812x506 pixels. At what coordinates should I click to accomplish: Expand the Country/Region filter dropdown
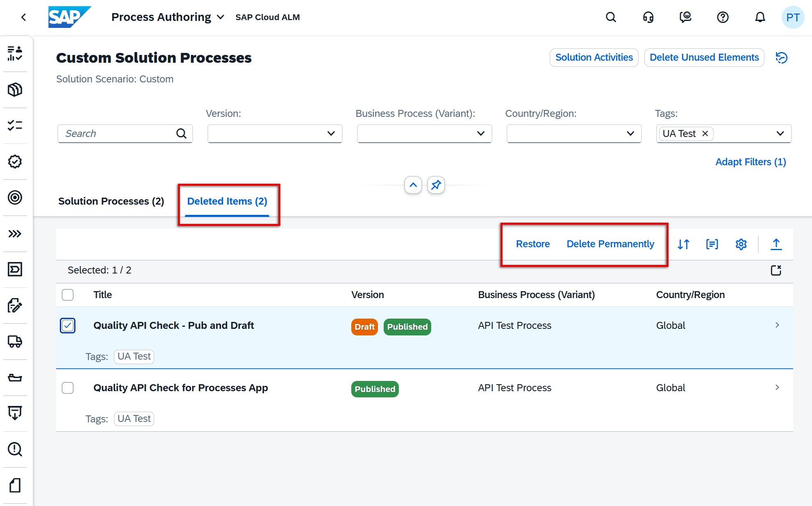[x=630, y=134]
